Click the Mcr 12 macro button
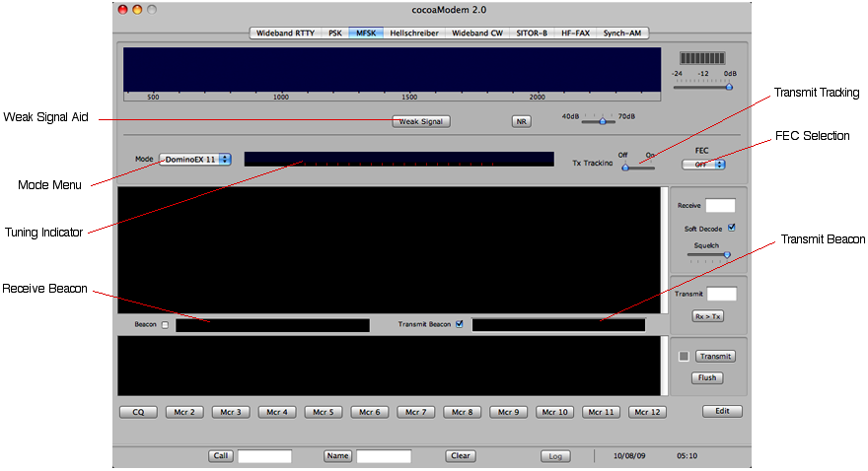868x471 pixels. click(647, 413)
